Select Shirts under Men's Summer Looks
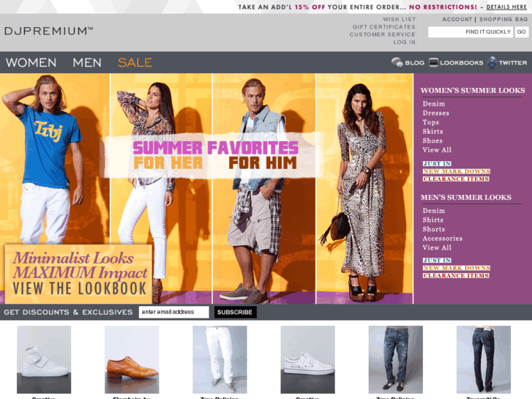The width and height of the screenshot is (532, 399). pos(432,220)
